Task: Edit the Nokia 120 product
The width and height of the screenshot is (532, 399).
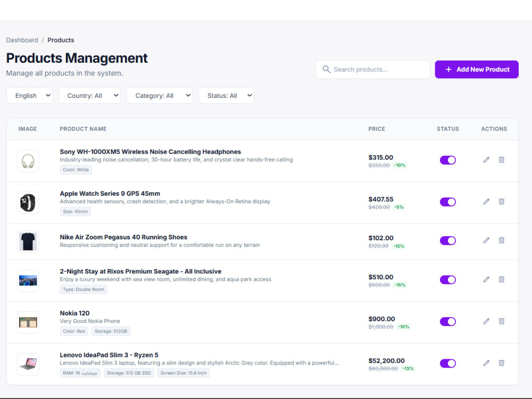Action: pos(486,321)
